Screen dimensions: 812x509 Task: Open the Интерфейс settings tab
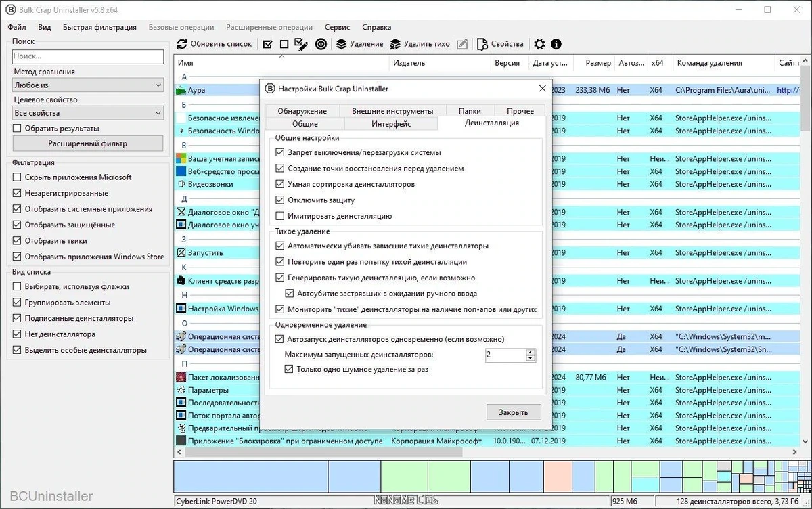391,124
